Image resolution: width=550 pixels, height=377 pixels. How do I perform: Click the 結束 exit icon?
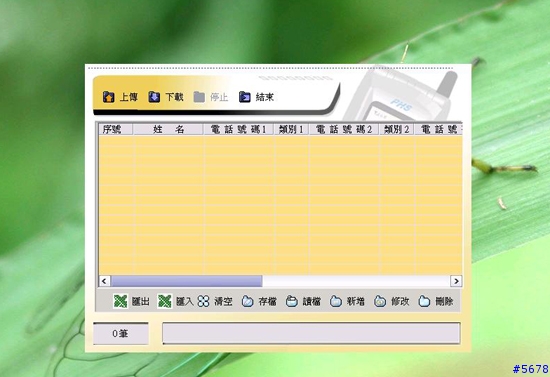pos(244,97)
